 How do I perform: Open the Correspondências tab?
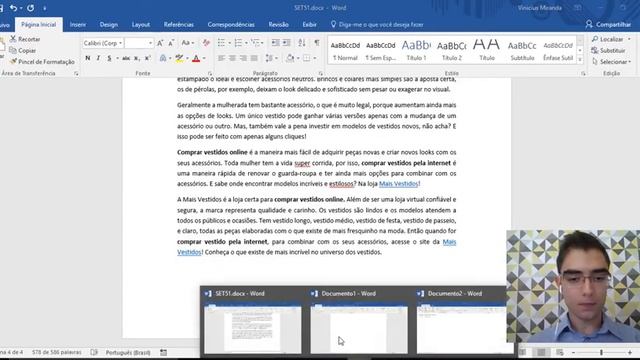pyautogui.click(x=231, y=24)
